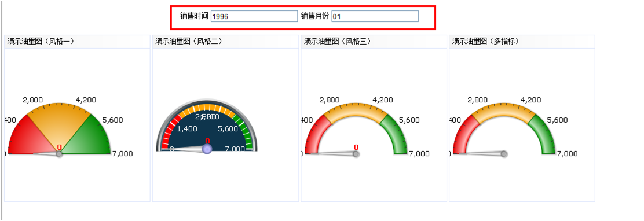Select the 演示油里图（风格一）panel title
The image size is (644, 221).
pyautogui.click(x=41, y=41)
